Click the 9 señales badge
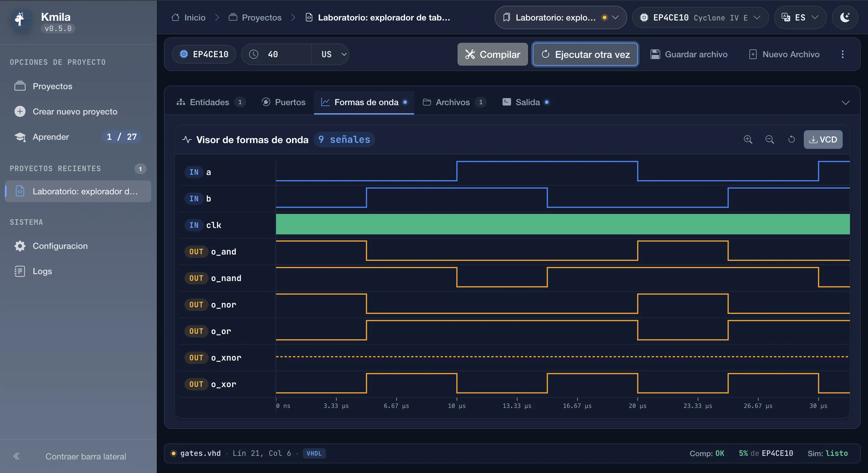Viewport: 868px width, 473px height. pos(344,139)
